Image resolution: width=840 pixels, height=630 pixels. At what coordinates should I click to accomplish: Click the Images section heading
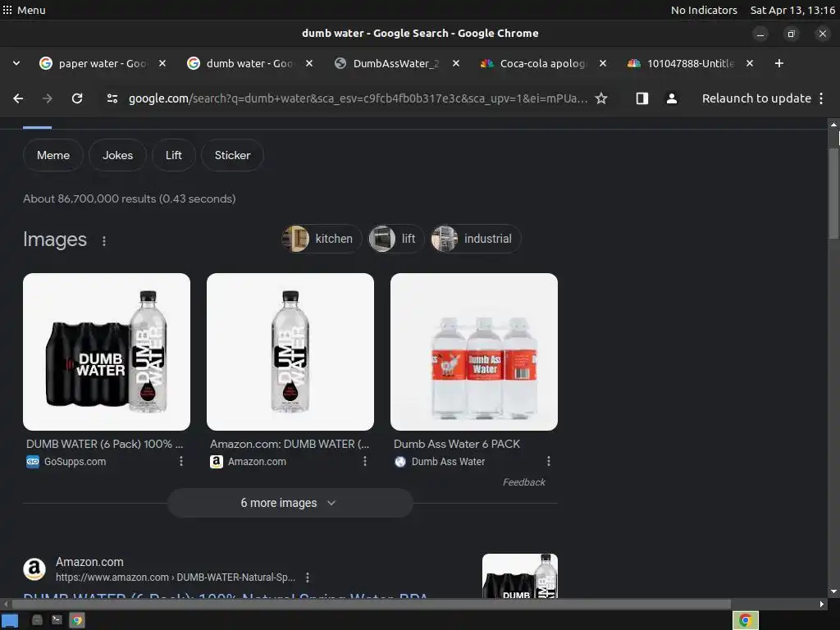point(55,240)
